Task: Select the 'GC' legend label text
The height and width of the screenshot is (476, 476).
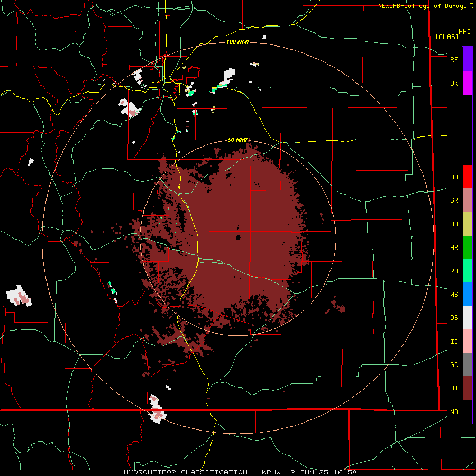Action: point(454,365)
